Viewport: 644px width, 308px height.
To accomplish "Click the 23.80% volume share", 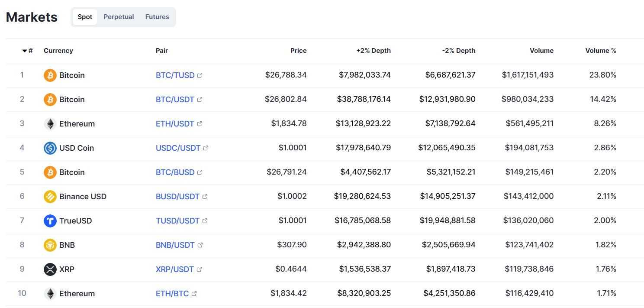I will click(603, 75).
